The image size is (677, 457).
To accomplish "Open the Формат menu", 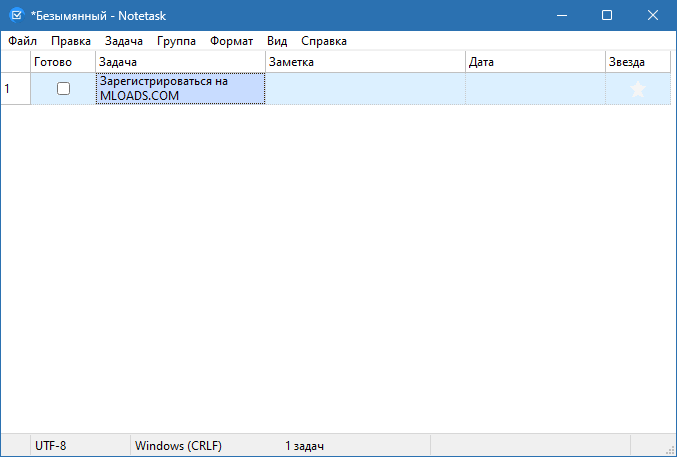I will click(231, 41).
